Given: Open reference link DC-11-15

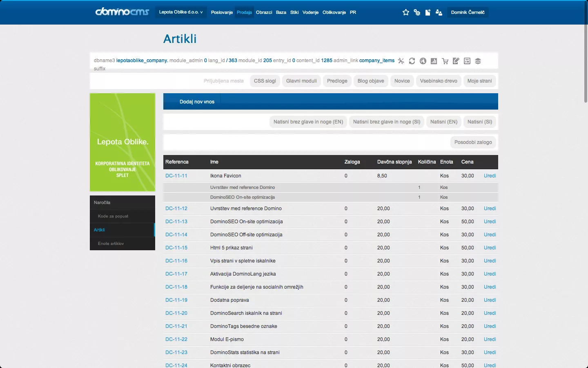Looking at the screenshot, I should click(x=176, y=248).
